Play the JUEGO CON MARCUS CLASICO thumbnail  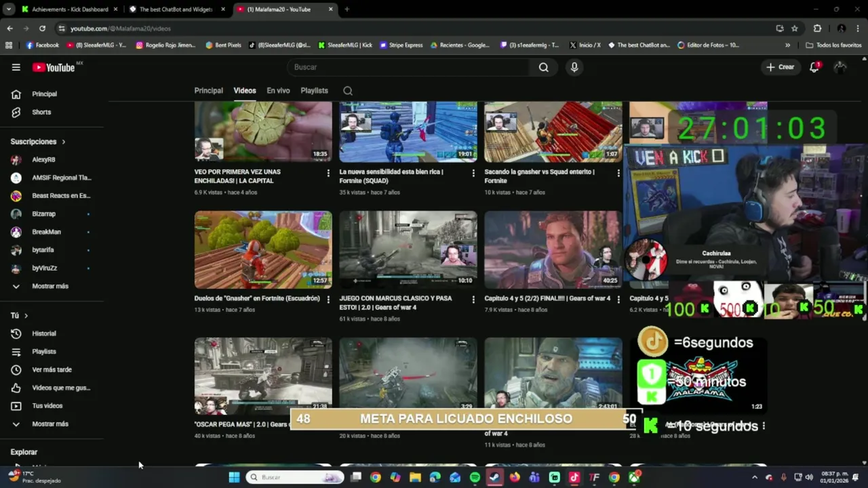[408, 250]
